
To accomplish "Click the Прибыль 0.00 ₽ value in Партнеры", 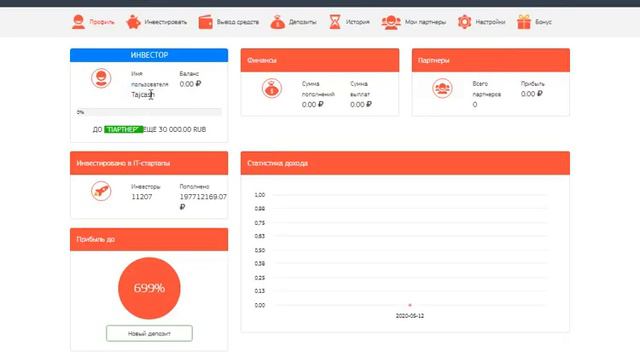I will (x=531, y=94).
